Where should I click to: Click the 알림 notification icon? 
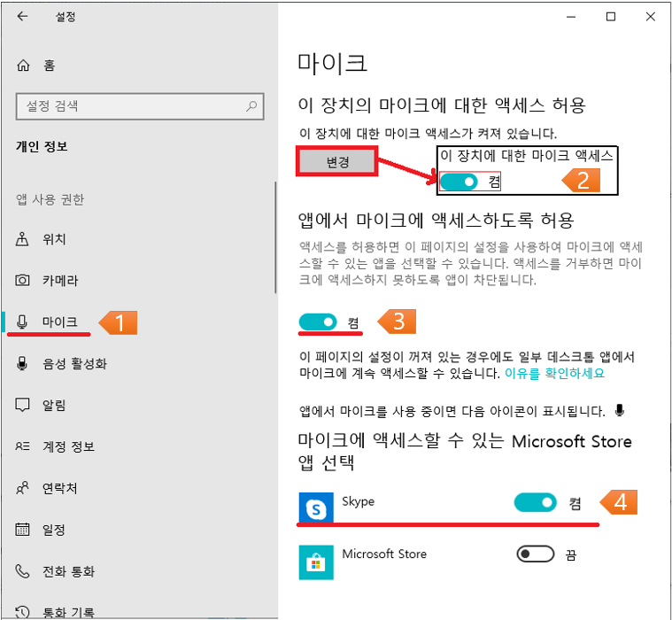[22, 405]
